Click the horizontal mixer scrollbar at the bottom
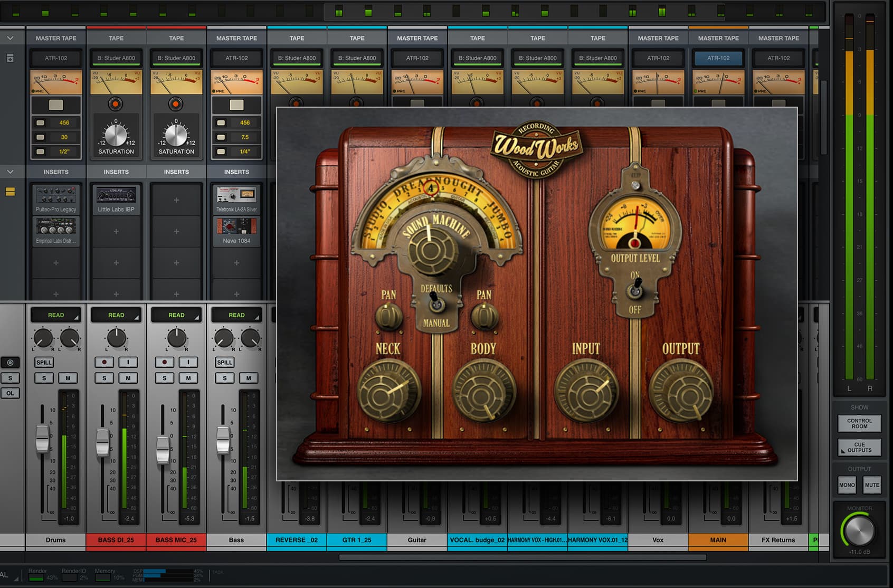The width and height of the screenshot is (893, 588). 522,557
